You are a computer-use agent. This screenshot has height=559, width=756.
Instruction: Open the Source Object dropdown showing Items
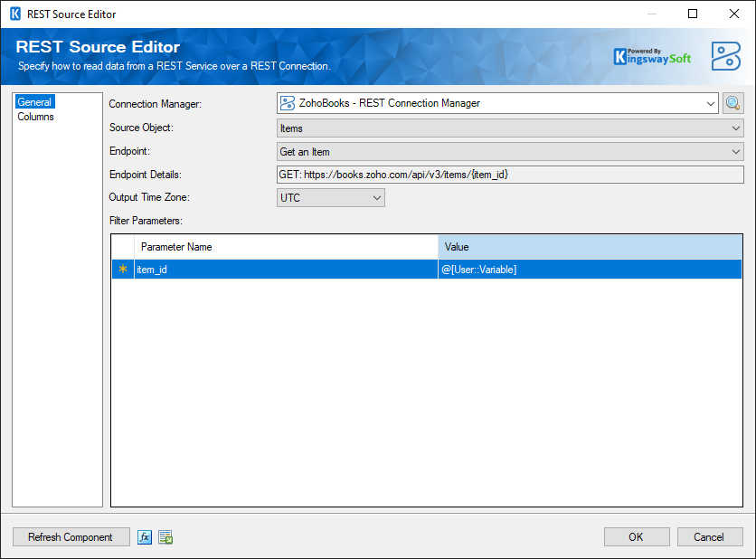pos(510,128)
